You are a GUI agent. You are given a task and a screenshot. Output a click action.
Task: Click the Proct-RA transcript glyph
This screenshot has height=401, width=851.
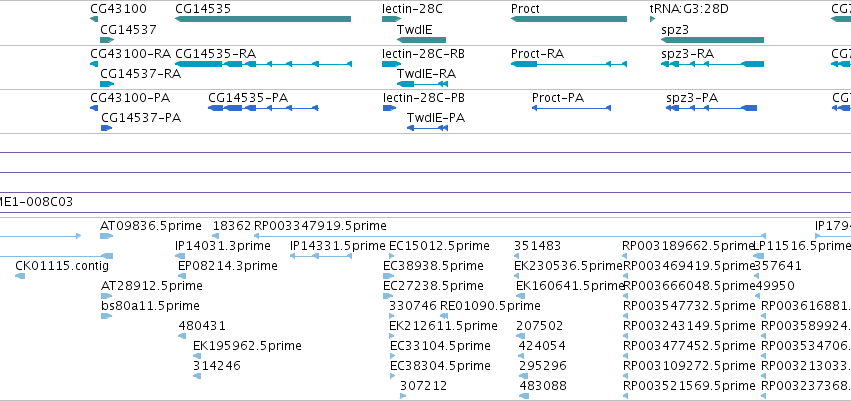point(569,64)
